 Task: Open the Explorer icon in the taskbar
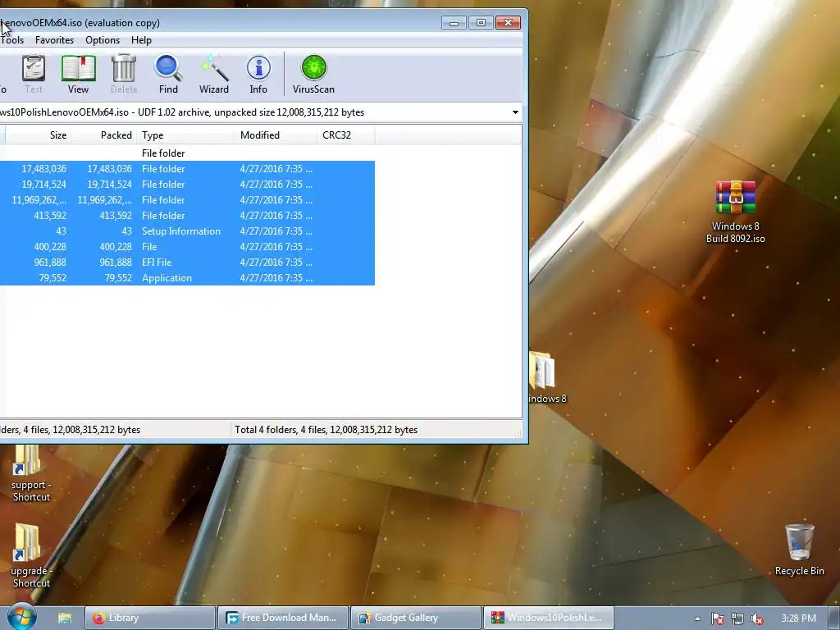click(65, 619)
